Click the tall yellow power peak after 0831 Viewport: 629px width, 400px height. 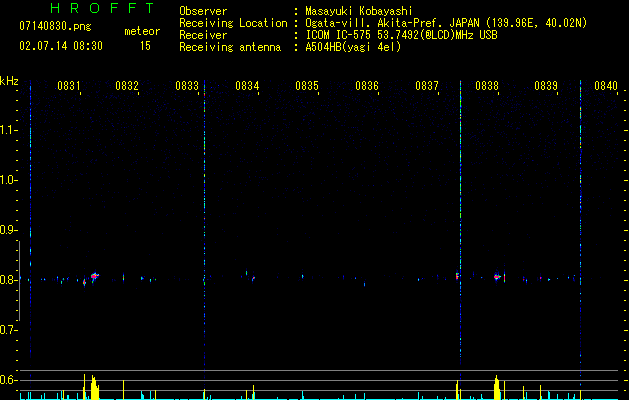tap(94, 387)
